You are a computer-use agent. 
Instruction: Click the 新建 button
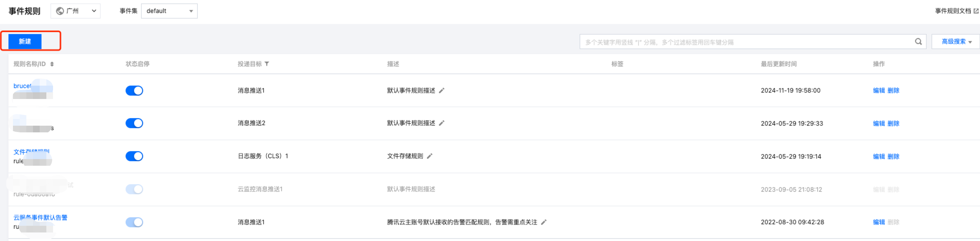tap(25, 42)
